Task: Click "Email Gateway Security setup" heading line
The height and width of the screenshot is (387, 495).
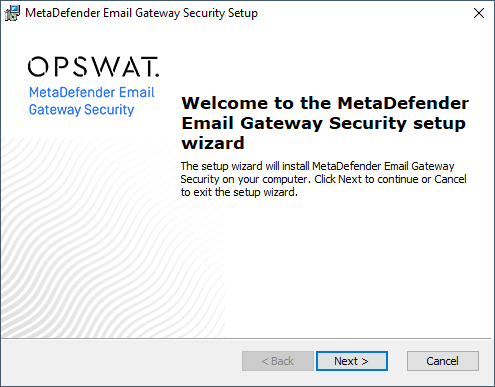Action: (323, 123)
